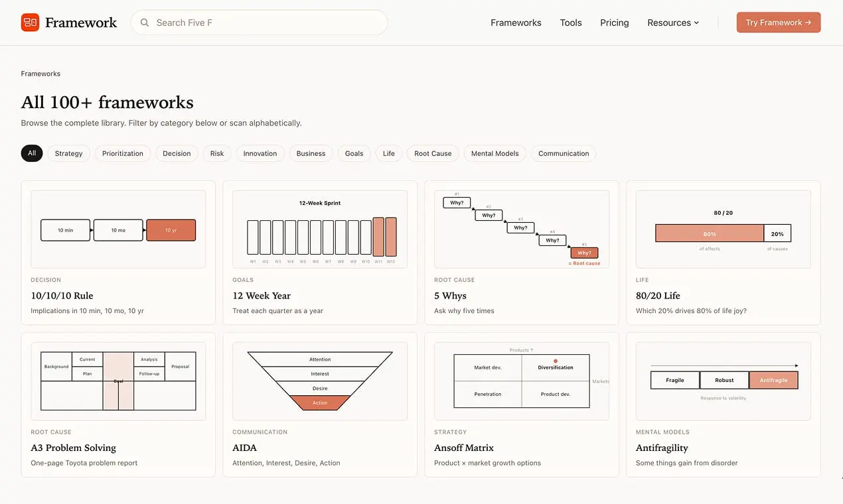Go to Pricing page

[x=615, y=23]
